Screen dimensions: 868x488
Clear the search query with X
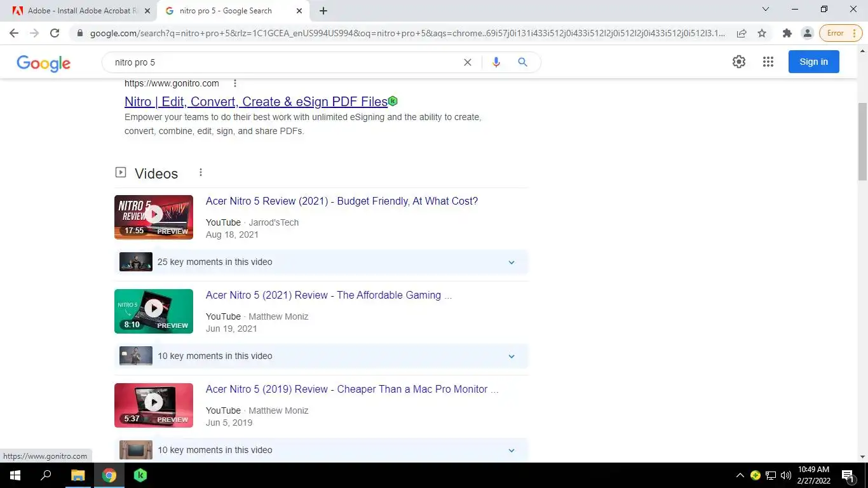pyautogui.click(x=468, y=62)
